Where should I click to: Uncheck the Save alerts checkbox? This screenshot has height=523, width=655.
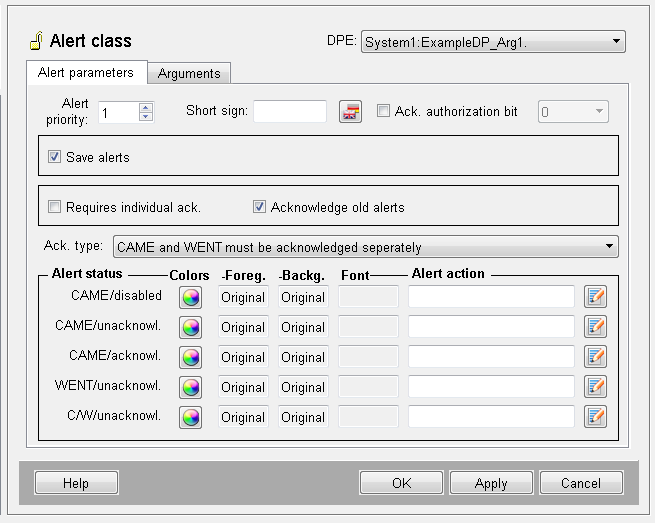[x=55, y=157]
